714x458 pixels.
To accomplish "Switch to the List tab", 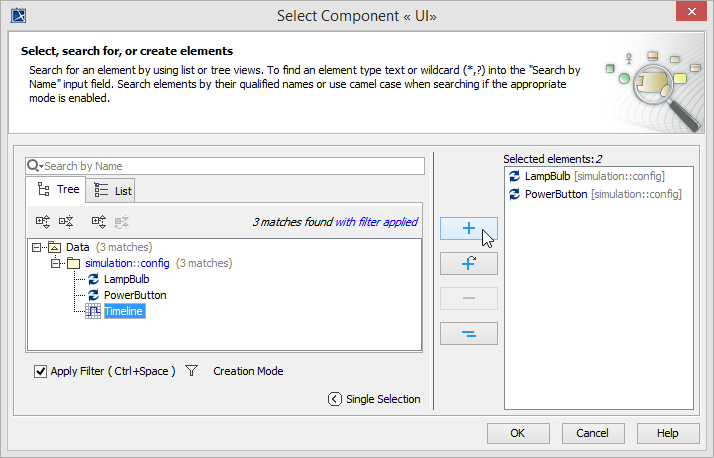I will click(112, 190).
